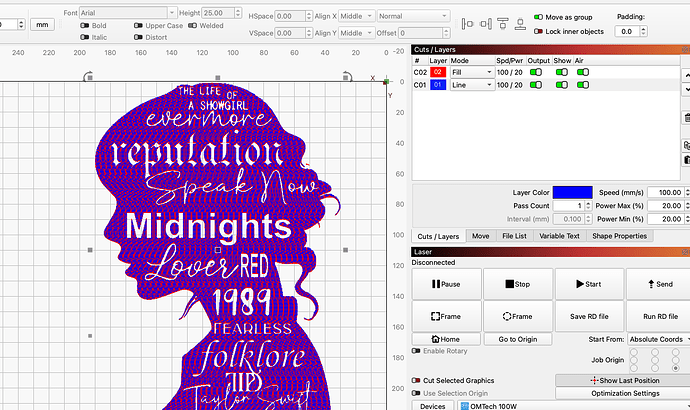Enable Cut Selected Graphics

(417, 381)
